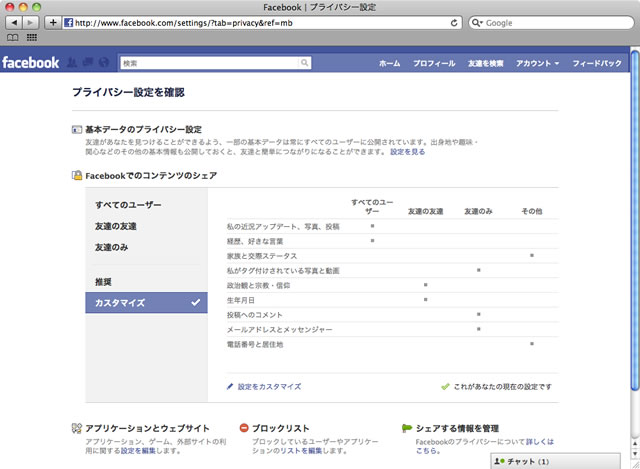This screenshot has height=469, width=640.
Task: Click the アプリケーションとウェブサイト puzzle icon
Action: 77,428
